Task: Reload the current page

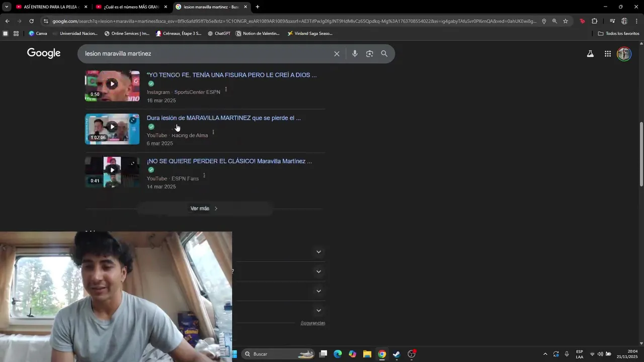Action: [31, 21]
